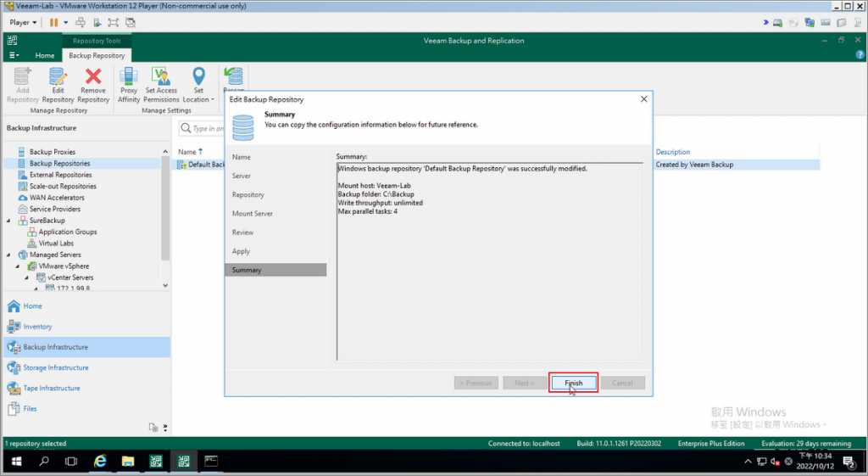Viewport: 868px width, 476px height.
Task: Click the VMware Unity mode icon
Action: pos(130,23)
